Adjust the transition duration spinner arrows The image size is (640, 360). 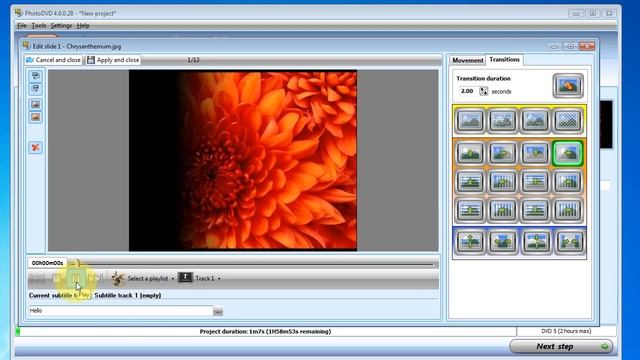click(x=483, y=91)
